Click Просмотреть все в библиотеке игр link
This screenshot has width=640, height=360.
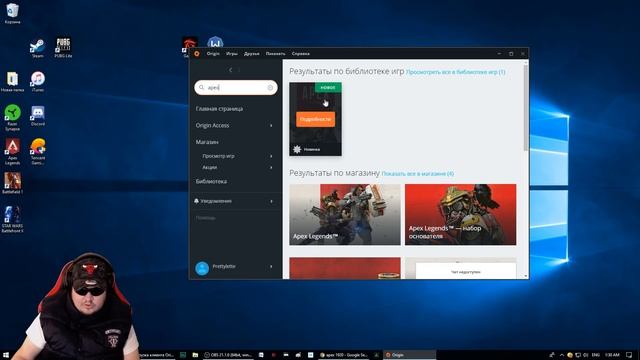456,72
